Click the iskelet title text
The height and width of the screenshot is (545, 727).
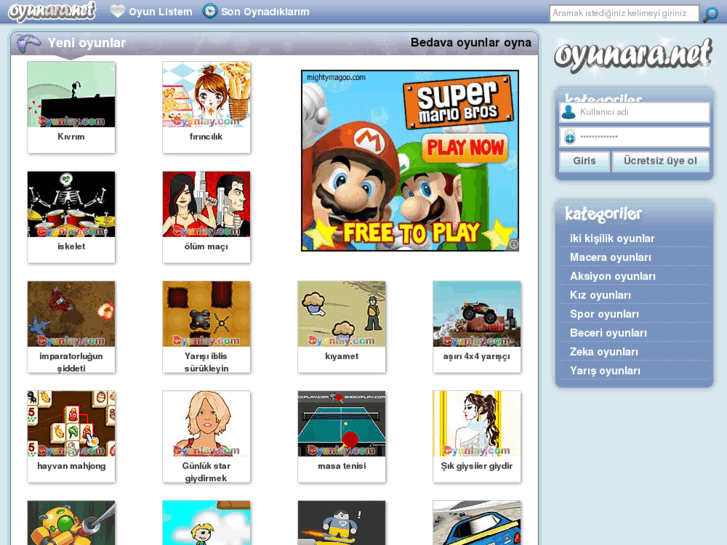coord(71,246)
